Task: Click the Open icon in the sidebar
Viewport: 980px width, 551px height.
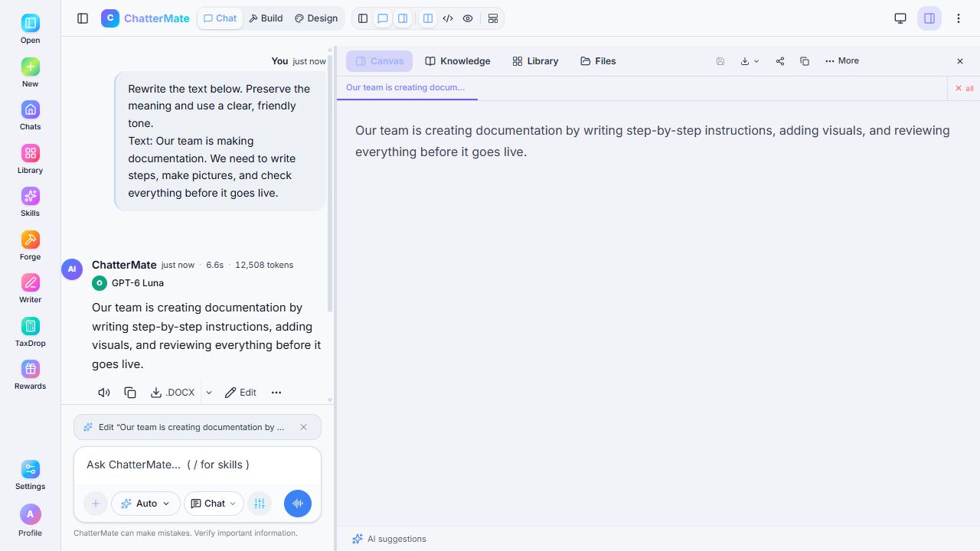Action: point(30,29)
